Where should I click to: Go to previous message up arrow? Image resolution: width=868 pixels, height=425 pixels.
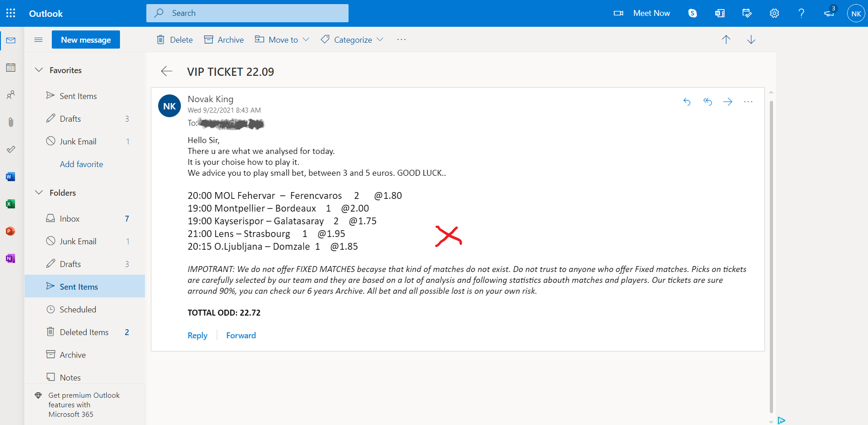pyautogui.click(x=726, y=40)
